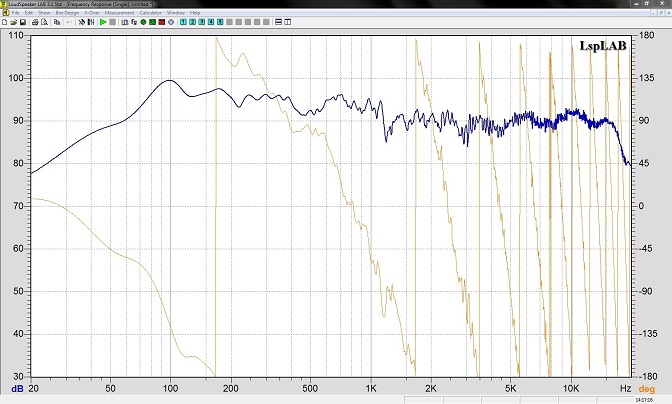Click the undo arrow toolbar icon
This screenshot has width=672, height=404.
point(69,22)
